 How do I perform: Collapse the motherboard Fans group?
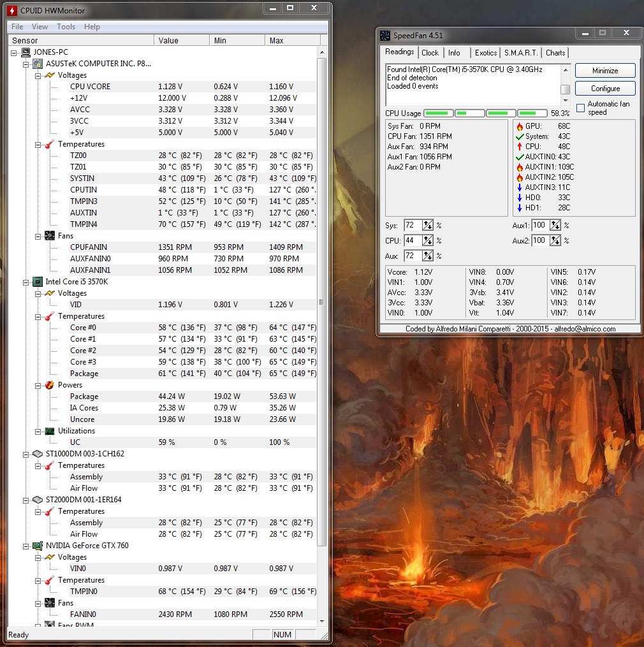[x=38, y=236]
